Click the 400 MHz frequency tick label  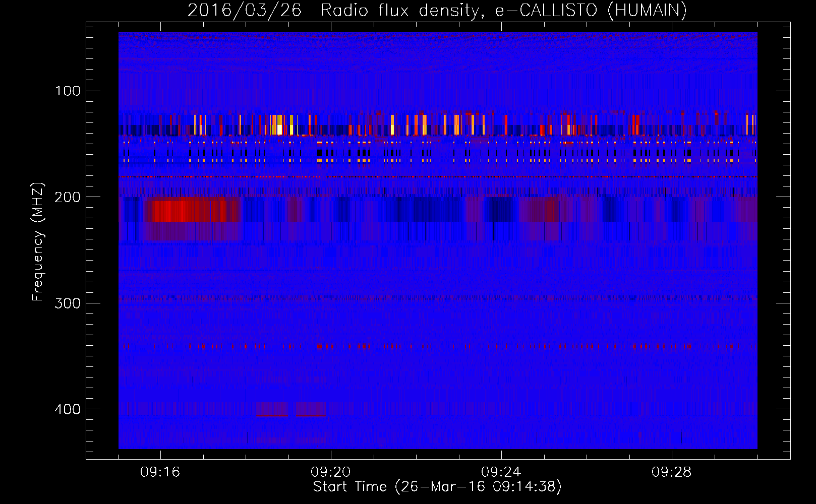click(68, 409)
